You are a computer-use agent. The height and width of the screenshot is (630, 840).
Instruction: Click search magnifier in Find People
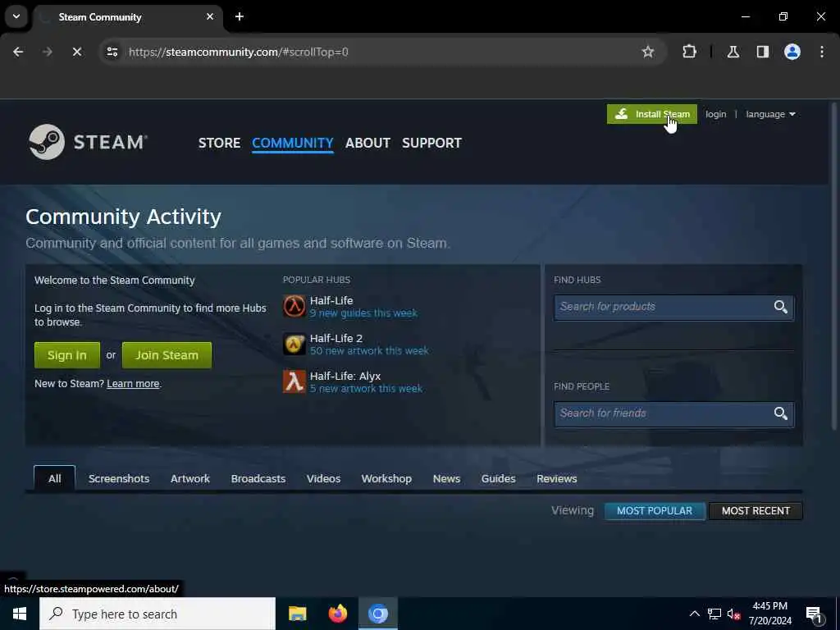click(781, 413)
